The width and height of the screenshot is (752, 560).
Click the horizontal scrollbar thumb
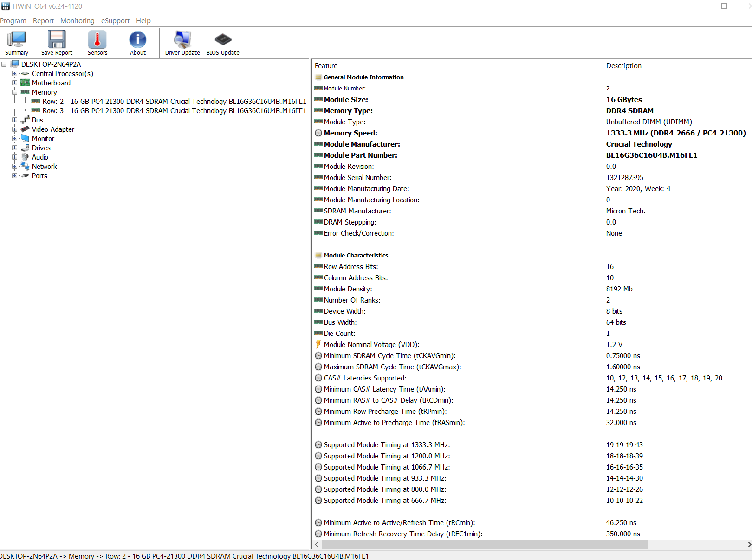[485, 545]
